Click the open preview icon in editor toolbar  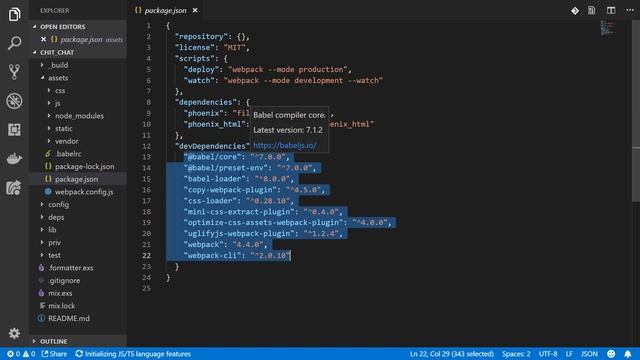tap(591, 11)
